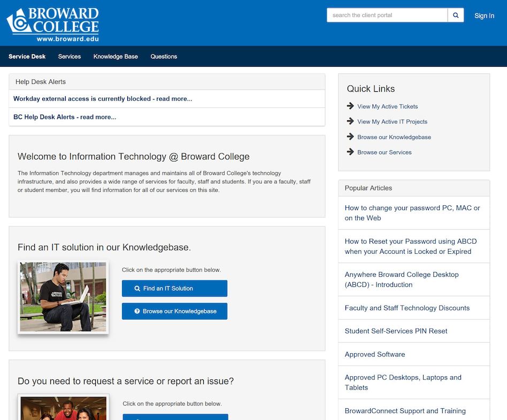Click the group of students photo
This screenshot has height=420, width=507.
point(63,407)
